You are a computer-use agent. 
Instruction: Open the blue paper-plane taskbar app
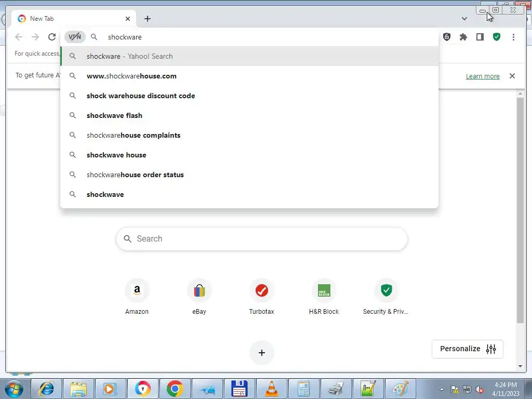[207, 389]
